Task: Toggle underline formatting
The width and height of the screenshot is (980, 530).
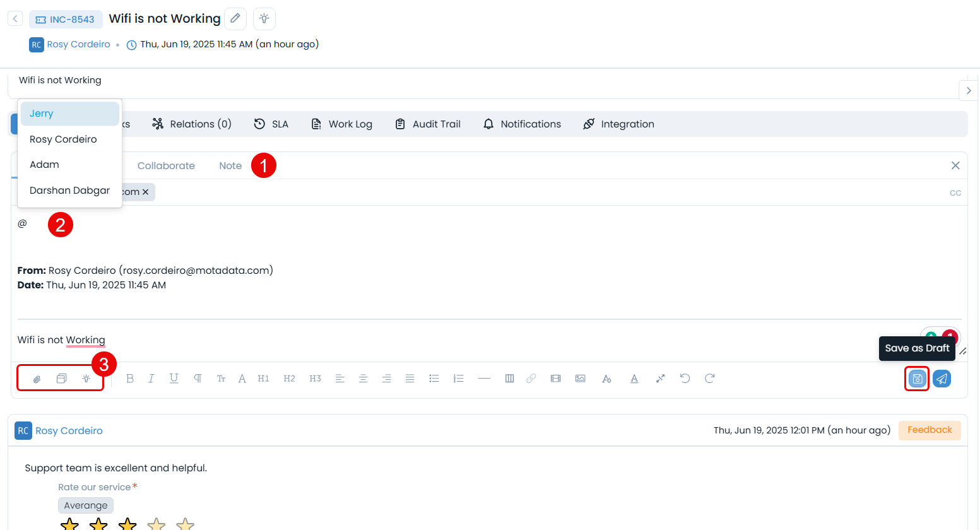Action: 174,378
